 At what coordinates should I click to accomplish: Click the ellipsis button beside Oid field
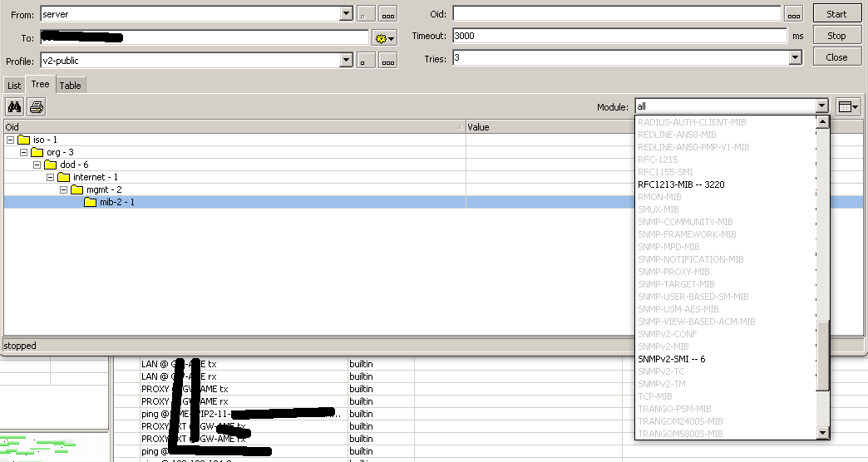point(793,14)
